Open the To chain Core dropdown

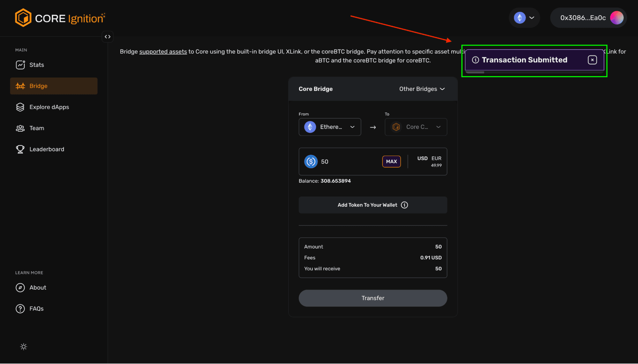(x=416, y=127)
